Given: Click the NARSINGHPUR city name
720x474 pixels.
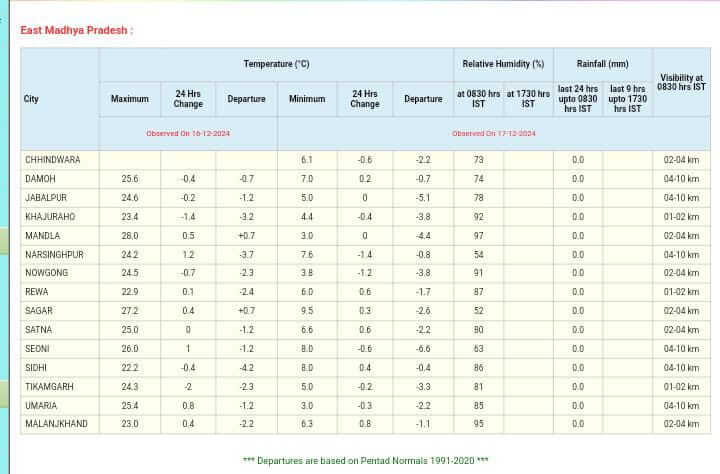Looking at the screenshot, I should 54,255.
